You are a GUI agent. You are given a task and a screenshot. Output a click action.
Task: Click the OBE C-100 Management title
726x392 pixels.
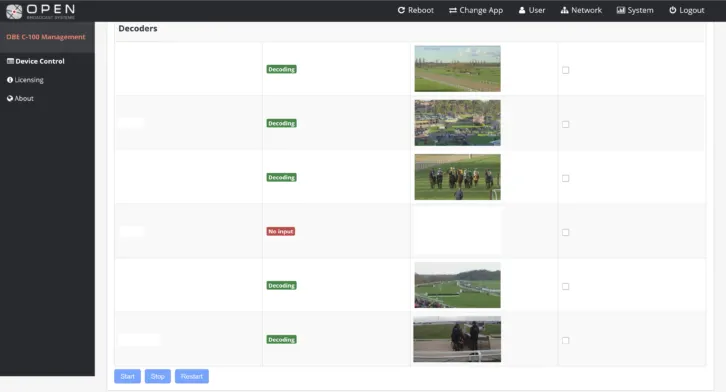coord(46,37)
